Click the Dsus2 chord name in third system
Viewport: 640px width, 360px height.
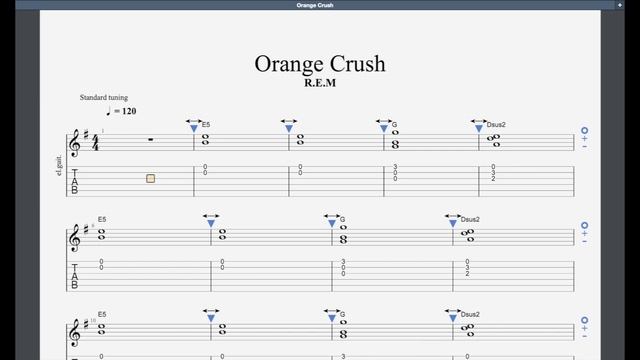pyautogui.click(x=470, y=314)
